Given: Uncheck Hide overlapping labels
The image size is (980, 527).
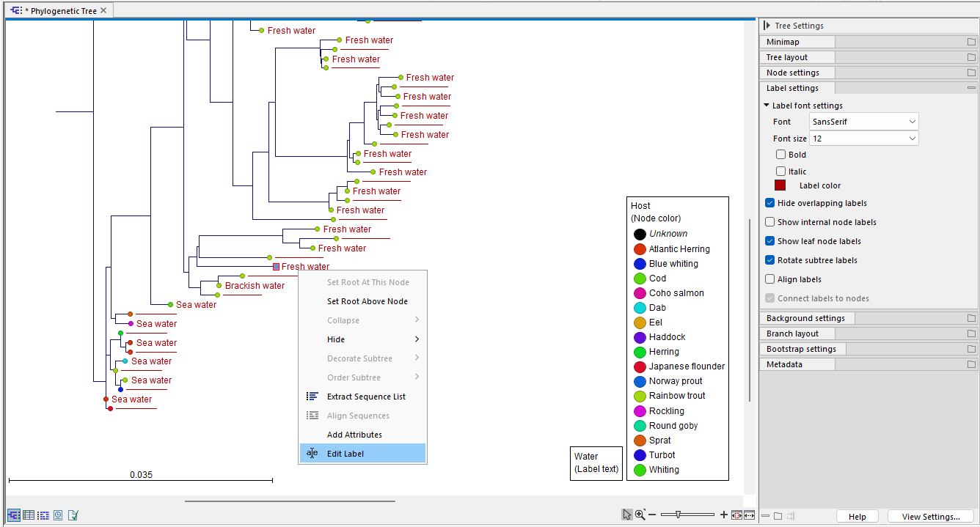Looking at the screenshot, I should tap(770, 203).
